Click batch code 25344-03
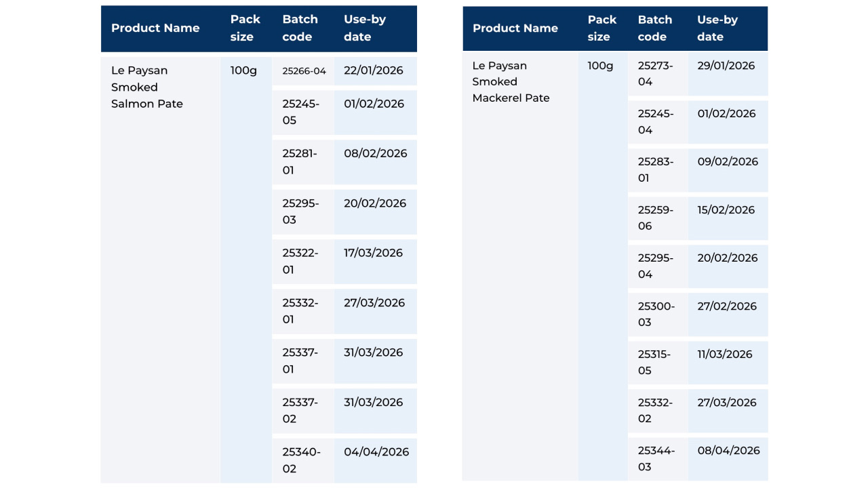Image resolution: width=868 pixels, height=488 pixels. coord(656,458)
